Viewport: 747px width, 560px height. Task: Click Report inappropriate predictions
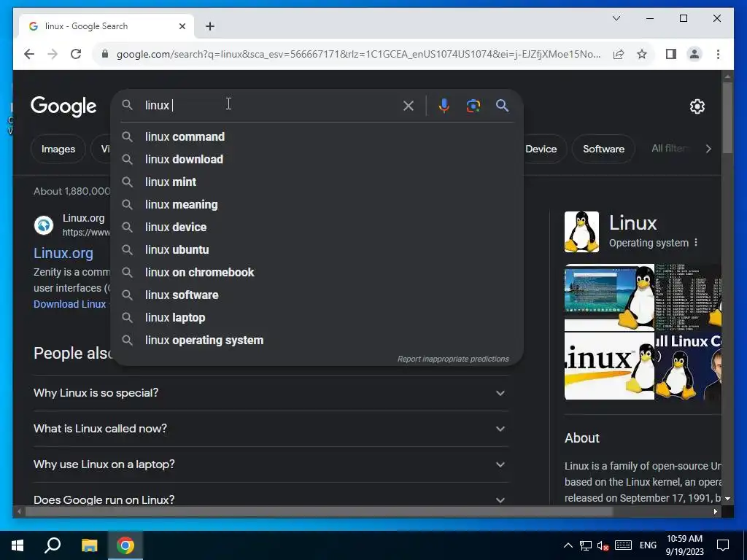point(453,359)
